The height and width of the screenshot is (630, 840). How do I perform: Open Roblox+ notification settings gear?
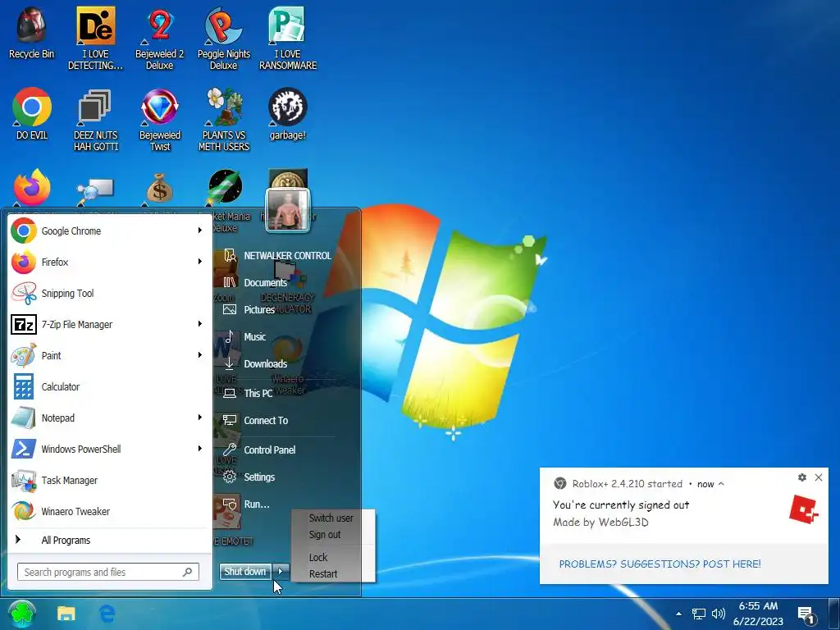click(802, 477)
